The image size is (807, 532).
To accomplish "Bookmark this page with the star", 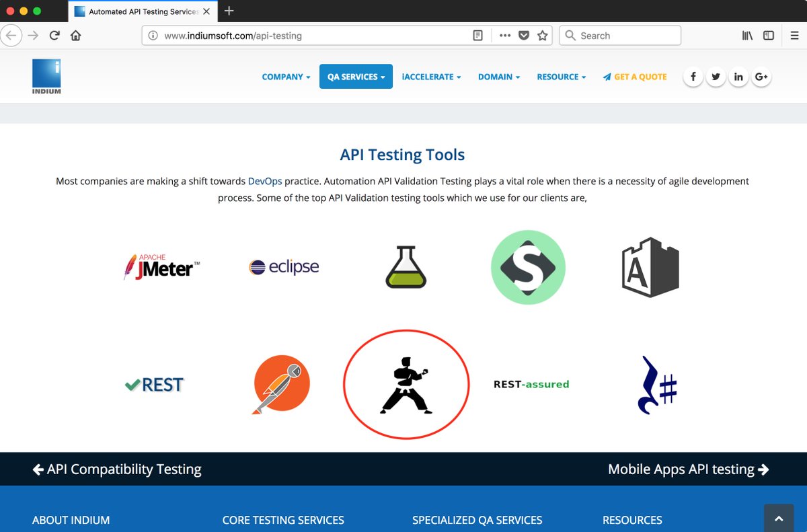I will pyautogui.click(x=543, y=36).
